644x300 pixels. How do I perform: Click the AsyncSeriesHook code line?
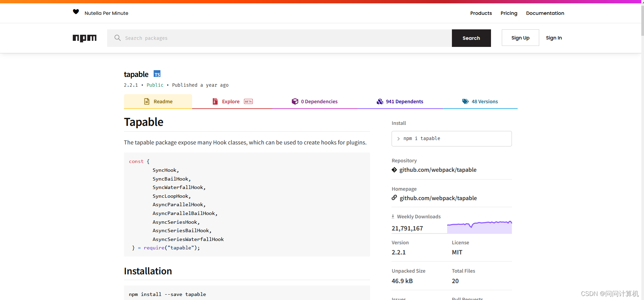click(176, 222)
